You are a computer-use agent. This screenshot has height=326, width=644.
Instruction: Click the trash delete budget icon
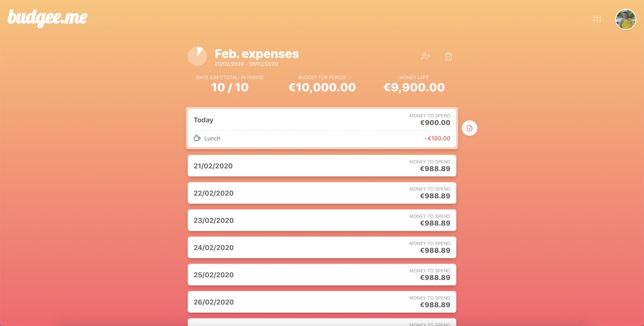click(x=448, y=56)
